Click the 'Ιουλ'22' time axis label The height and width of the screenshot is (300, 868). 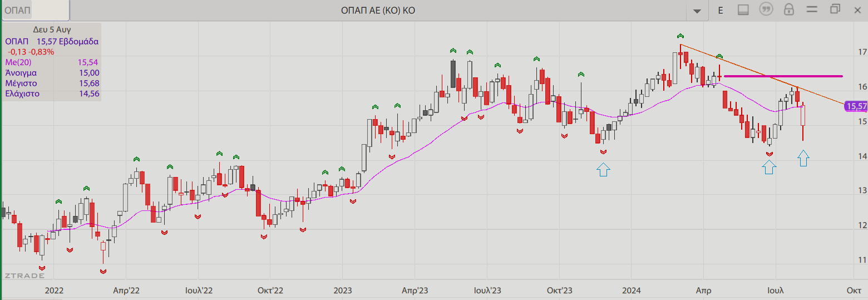tap(199, 291)
